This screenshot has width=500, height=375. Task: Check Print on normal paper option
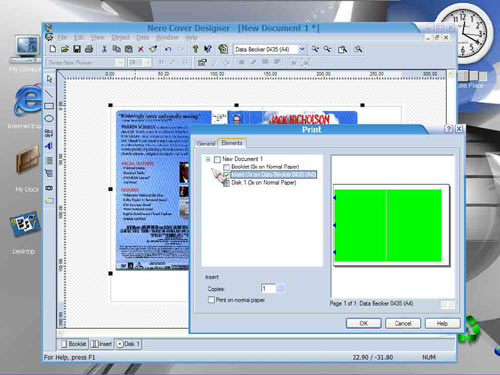(211, 300)
